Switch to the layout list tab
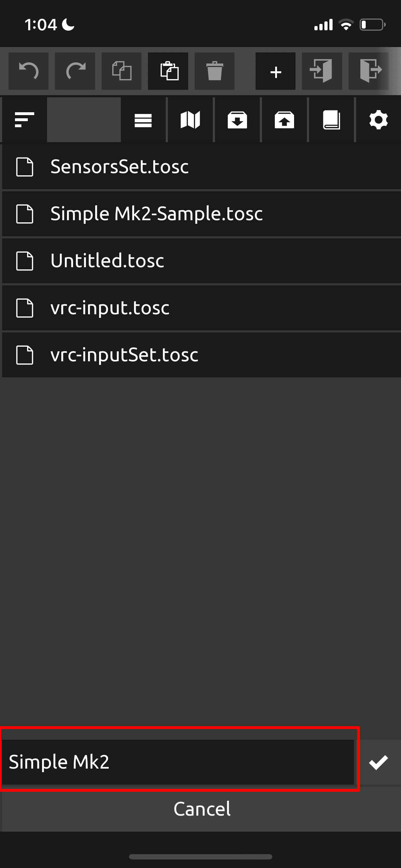 click(x=143, y=120)
